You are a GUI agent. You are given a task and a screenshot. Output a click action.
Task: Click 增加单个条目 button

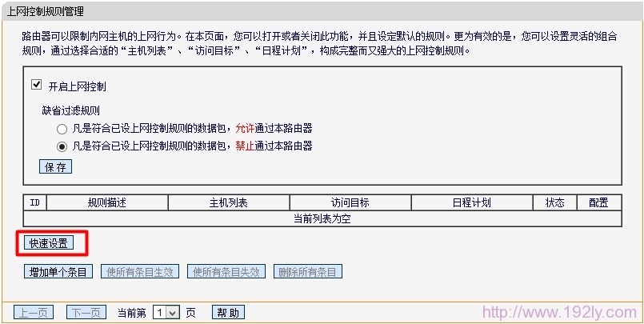(x=58, y=271)
